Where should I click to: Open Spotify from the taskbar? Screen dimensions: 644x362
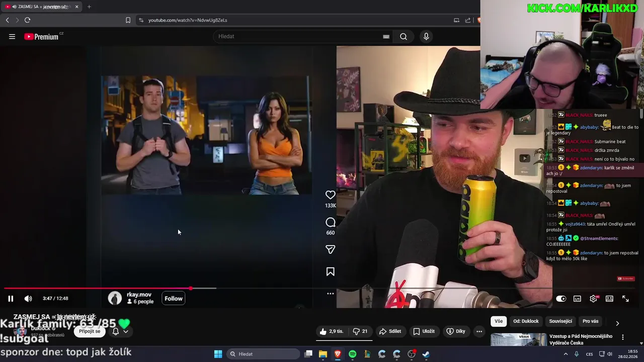352,354
